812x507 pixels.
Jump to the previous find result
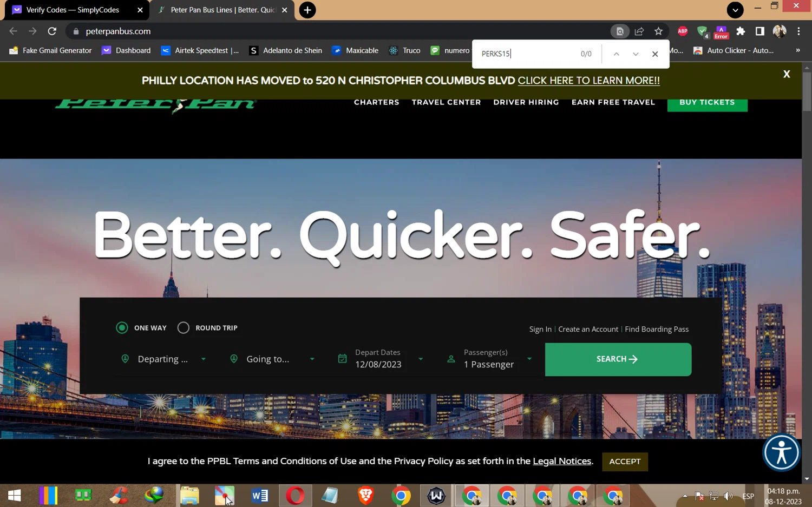616,54
